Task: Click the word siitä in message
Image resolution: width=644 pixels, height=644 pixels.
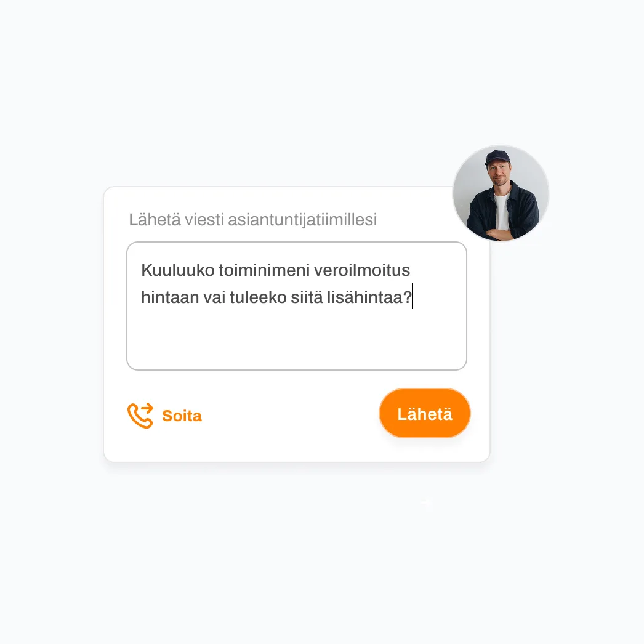Action: pos(307,297)
